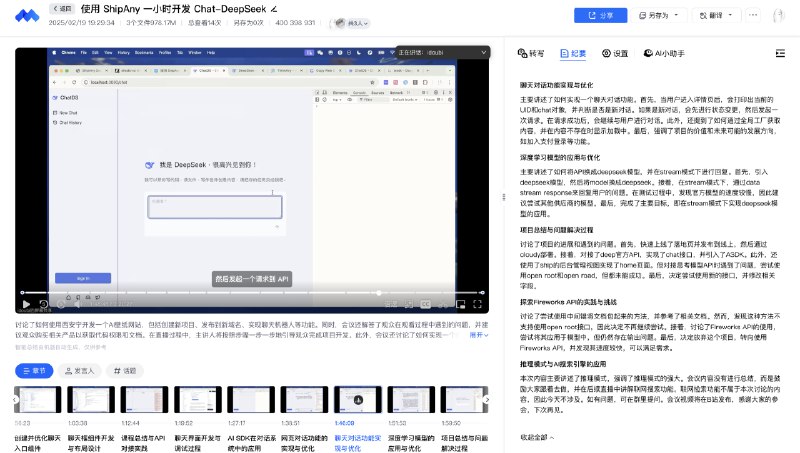Click summary heading 项目总结与问题解决过程
The width and height of the screenshot is (800, 453).
click(x=556, y=230)
